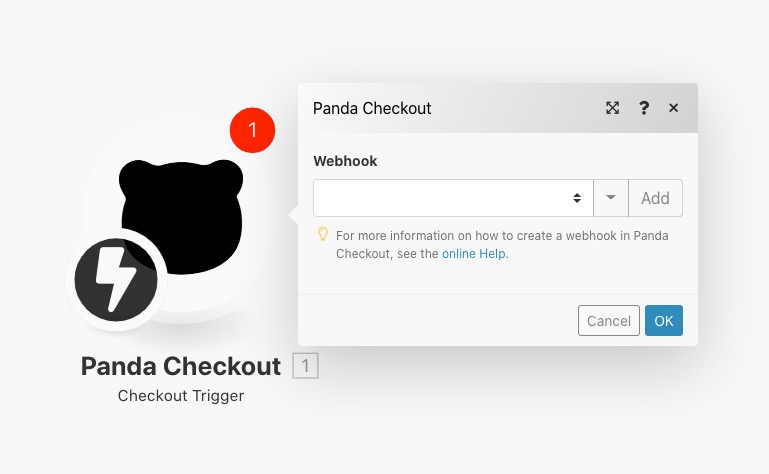Click the up-down arrows in the Webhook selector
The width and height of the screenshot is (769, 474).
coord(577,198)
